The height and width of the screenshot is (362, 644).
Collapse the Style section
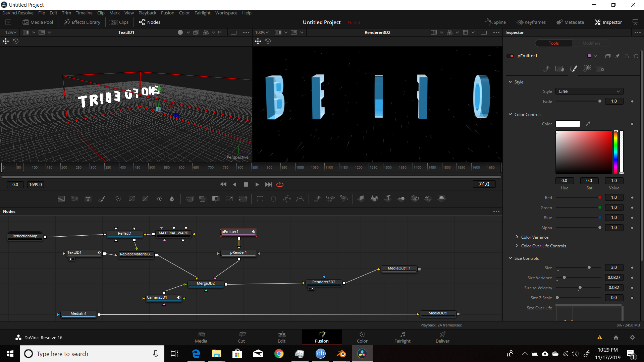[511, 82]
